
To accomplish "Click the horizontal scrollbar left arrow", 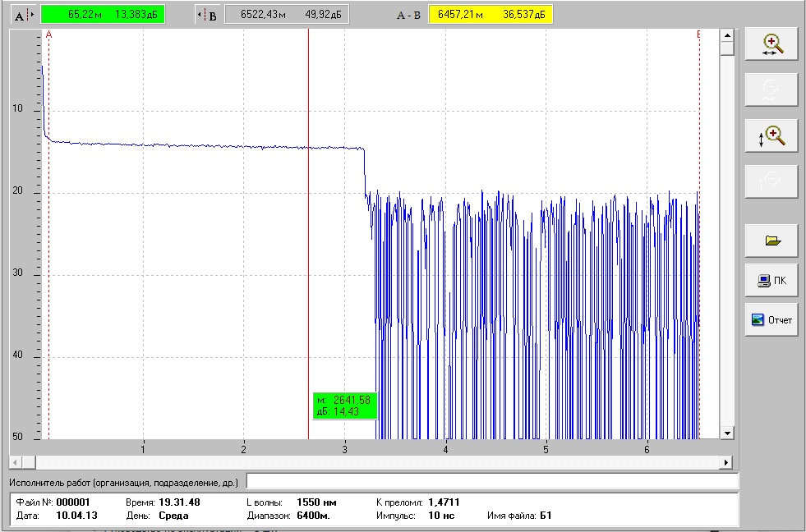I will click(16, 463).
